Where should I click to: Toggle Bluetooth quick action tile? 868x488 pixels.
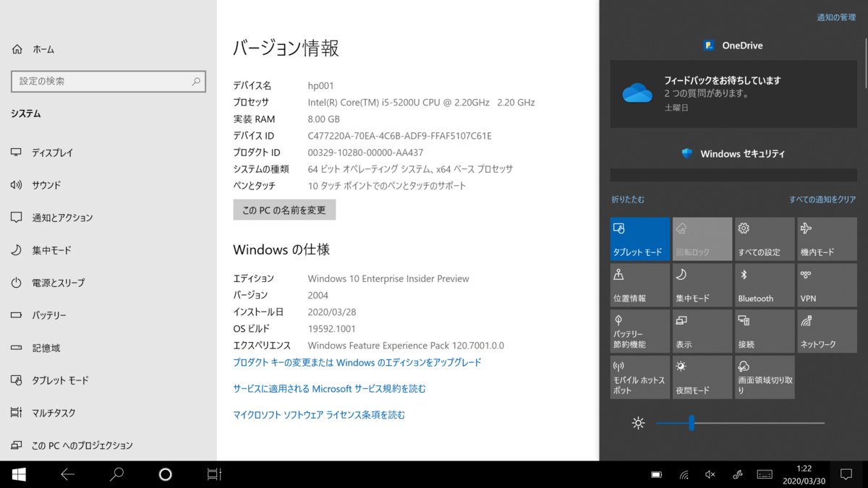765,285
